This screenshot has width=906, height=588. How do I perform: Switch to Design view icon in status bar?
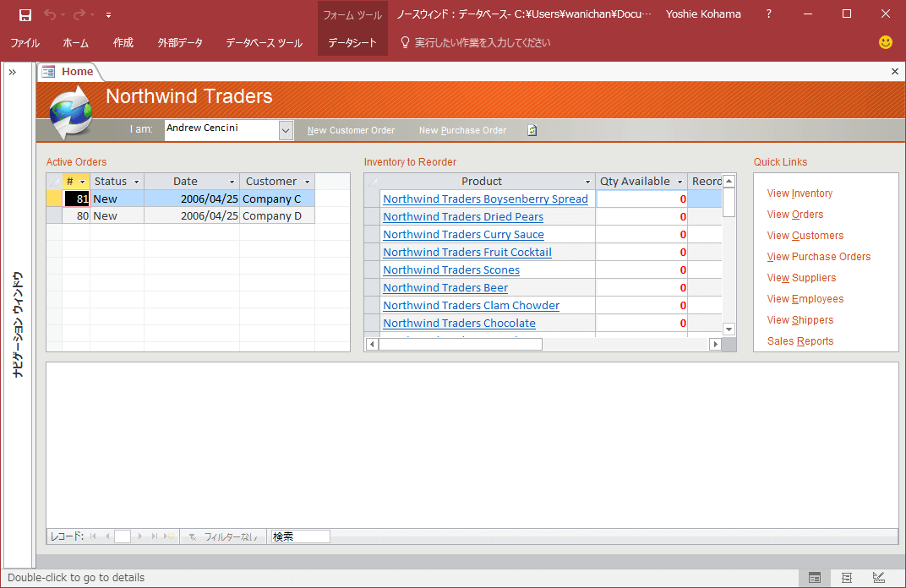[x=879, y=578]
